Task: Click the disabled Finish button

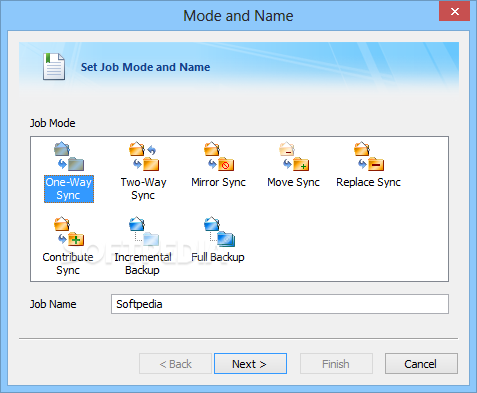Action: [x=336, y=364]
